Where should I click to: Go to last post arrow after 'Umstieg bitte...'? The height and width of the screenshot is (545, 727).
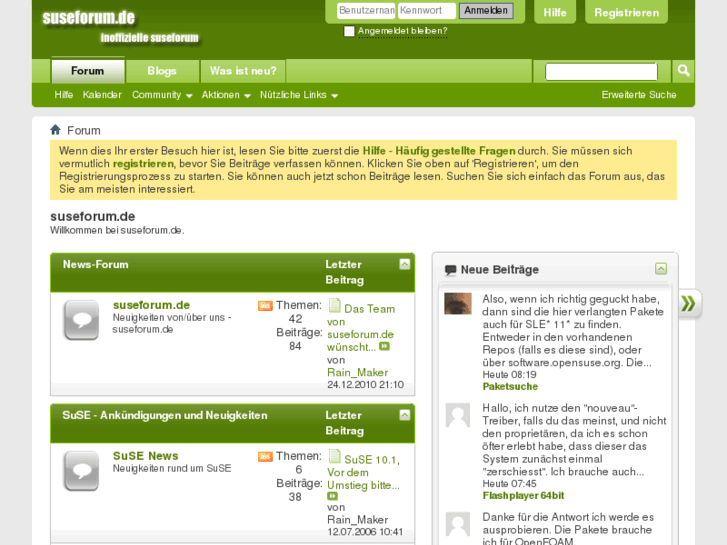click(332, 496)
